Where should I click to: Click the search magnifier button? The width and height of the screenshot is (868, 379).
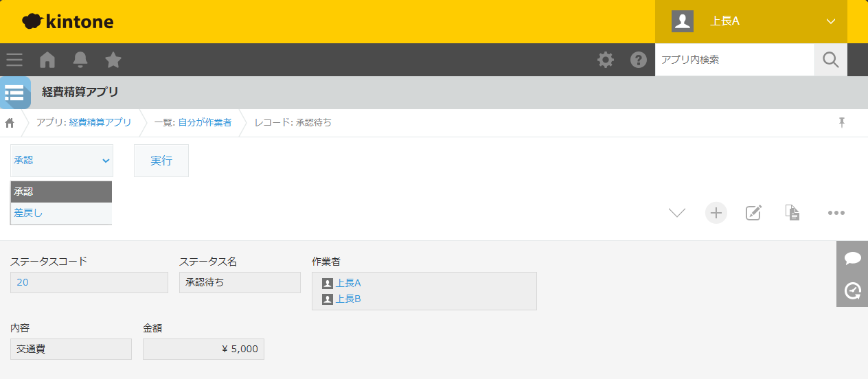point(830,60)
